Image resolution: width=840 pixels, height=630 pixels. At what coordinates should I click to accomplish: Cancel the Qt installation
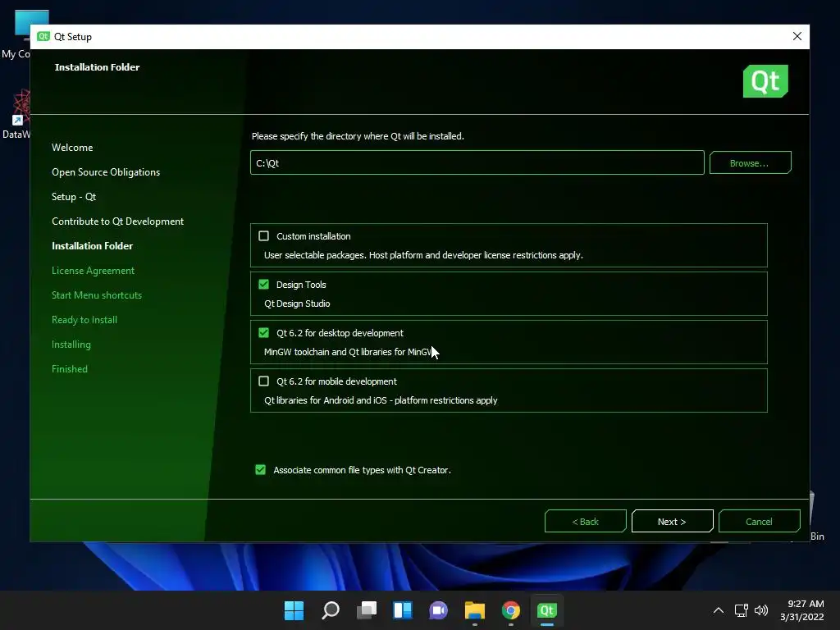(x=759, y=521)
